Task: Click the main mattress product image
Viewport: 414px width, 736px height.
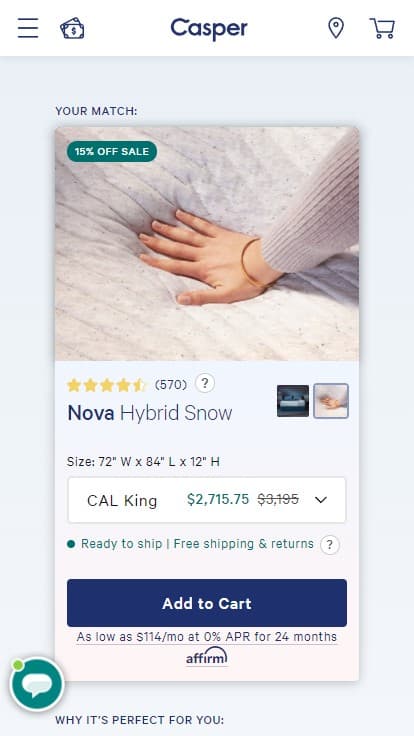Action: pos(207,244)
